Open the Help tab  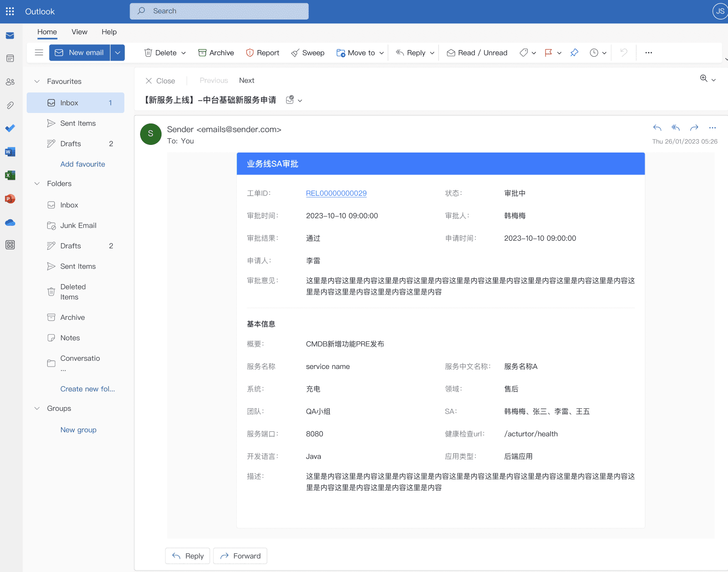(x=109, y=32)
